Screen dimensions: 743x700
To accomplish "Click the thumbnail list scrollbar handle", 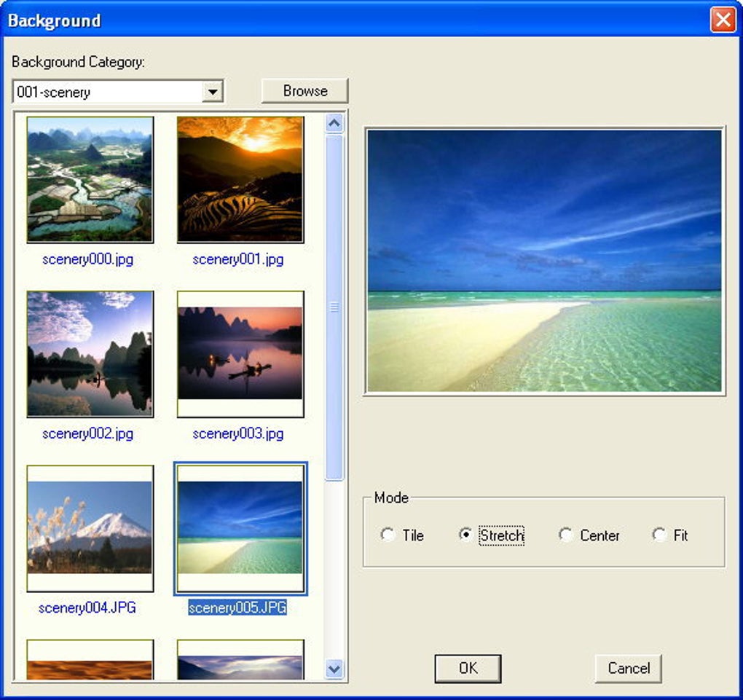I will click(334, 307).
